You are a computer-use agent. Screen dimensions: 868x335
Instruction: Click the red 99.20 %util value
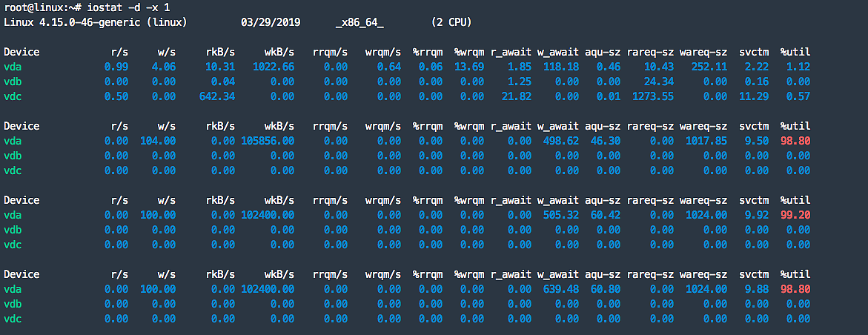(x=795, y=215)
